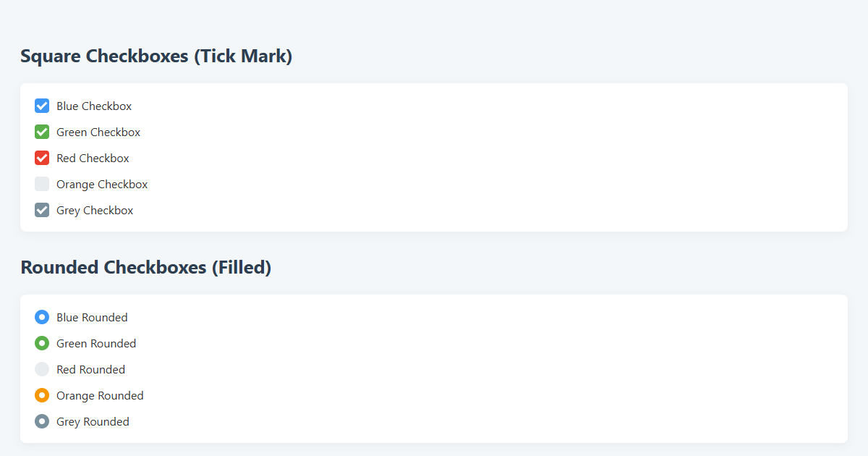The image size is (868, 456).
Task: Deselect the blue rounded checkbox circle
Action: (x=42, y=318)
